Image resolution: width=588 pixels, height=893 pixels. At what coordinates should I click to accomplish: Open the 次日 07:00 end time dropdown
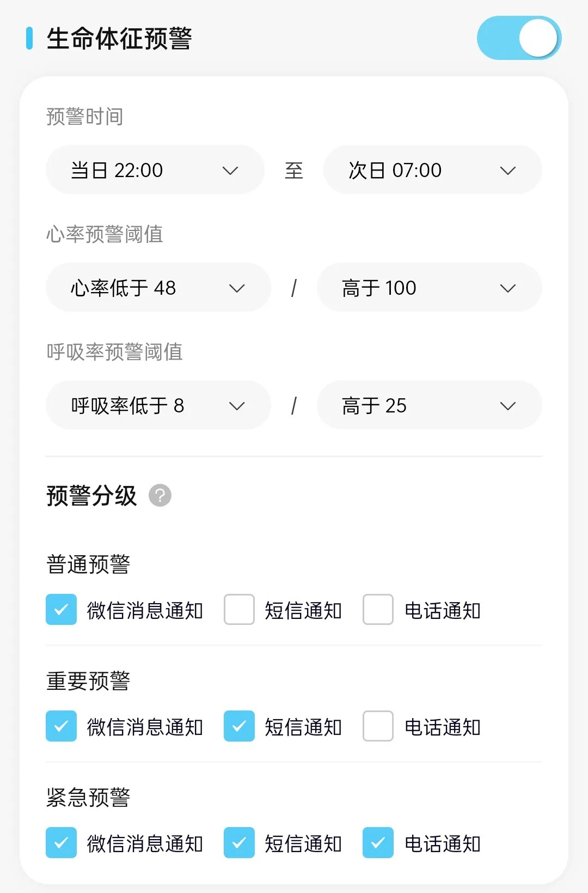[433, 170]
